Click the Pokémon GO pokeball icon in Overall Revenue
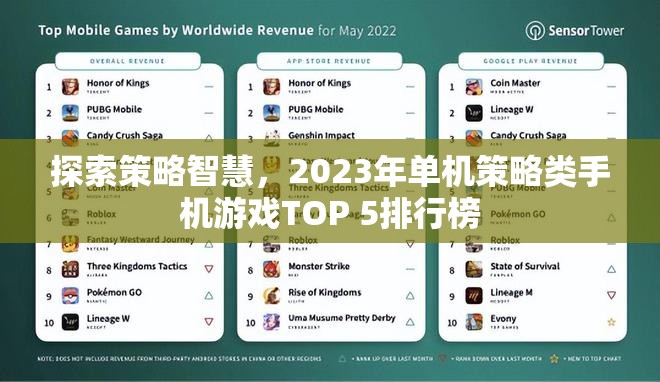The height and width of the screenshot is (382, 660). (70, 296)
